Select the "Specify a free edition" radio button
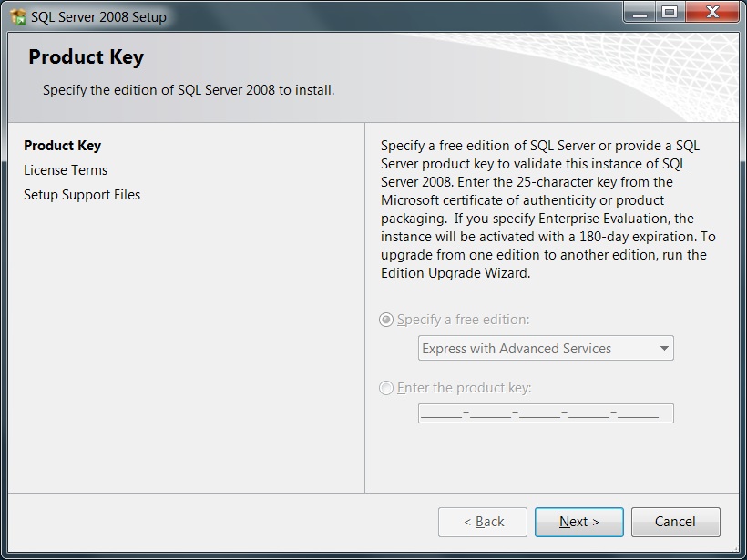Screen dimensions: 747x560 [x=386, y=320]
